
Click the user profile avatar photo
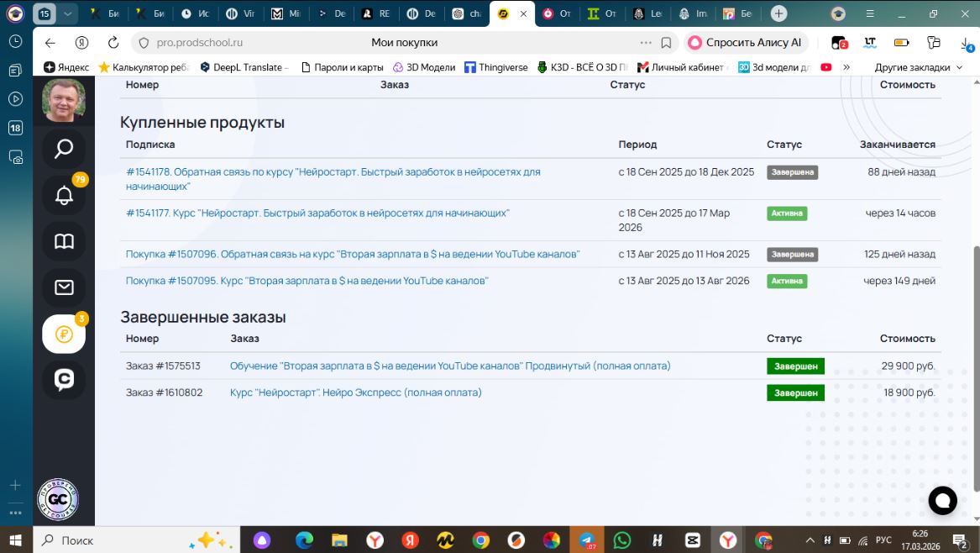[64, 100]
